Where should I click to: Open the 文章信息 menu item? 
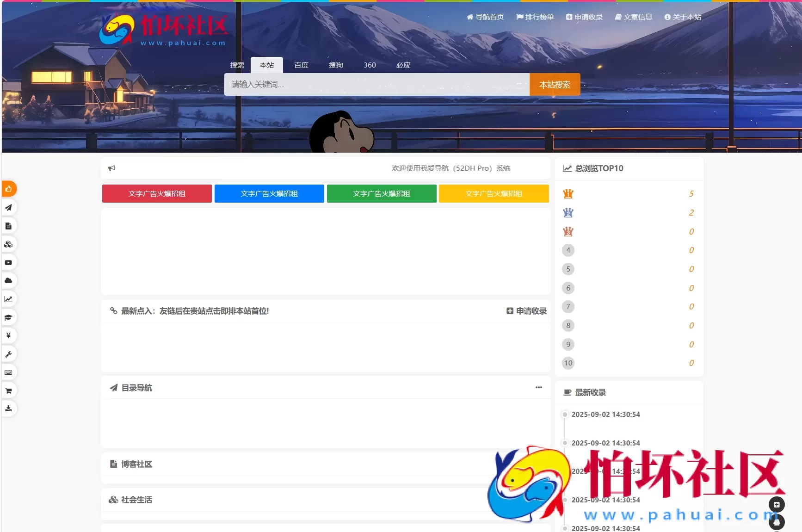[x=634, y=17]
